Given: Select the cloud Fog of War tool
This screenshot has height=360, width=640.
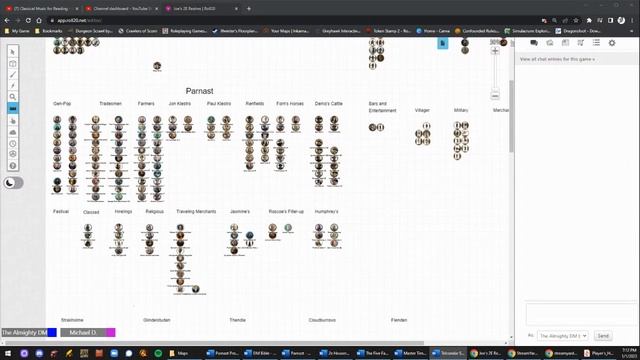Looking at the screenshot, I should pyautogui.click(x=13, y=132).
